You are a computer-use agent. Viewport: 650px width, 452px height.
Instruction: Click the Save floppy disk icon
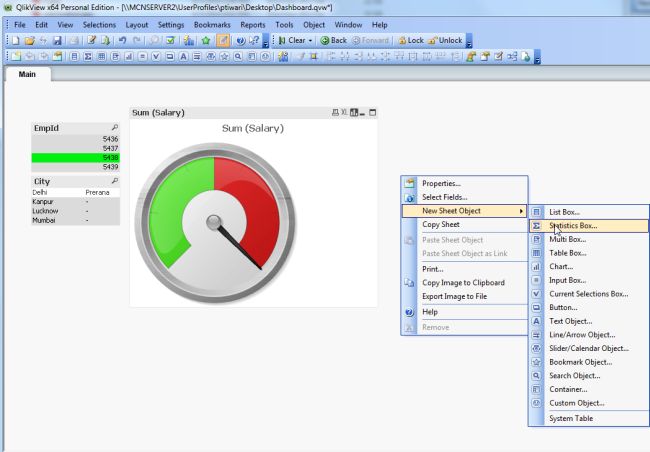point(57,41)
